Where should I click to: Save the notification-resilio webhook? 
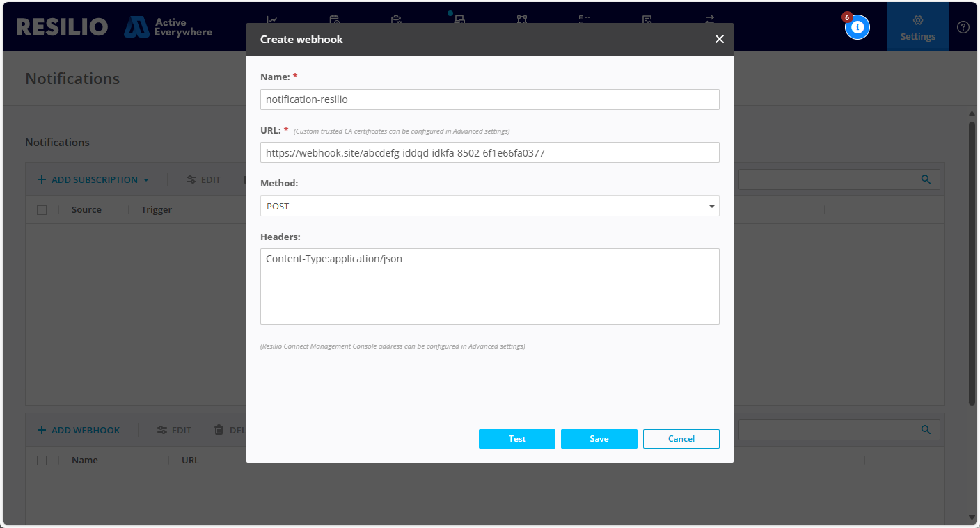click(599, 438)
